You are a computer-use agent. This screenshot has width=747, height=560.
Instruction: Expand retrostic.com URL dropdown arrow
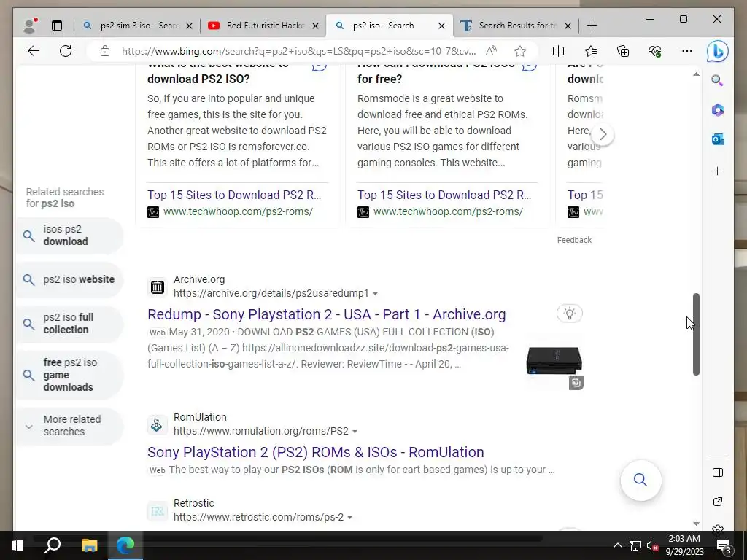[349, 518]
